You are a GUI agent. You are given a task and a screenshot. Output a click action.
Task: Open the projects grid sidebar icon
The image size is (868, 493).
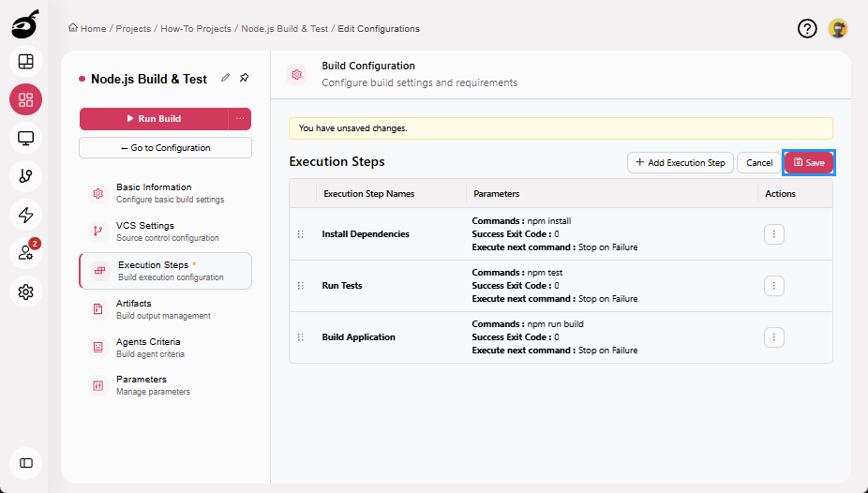25,99
